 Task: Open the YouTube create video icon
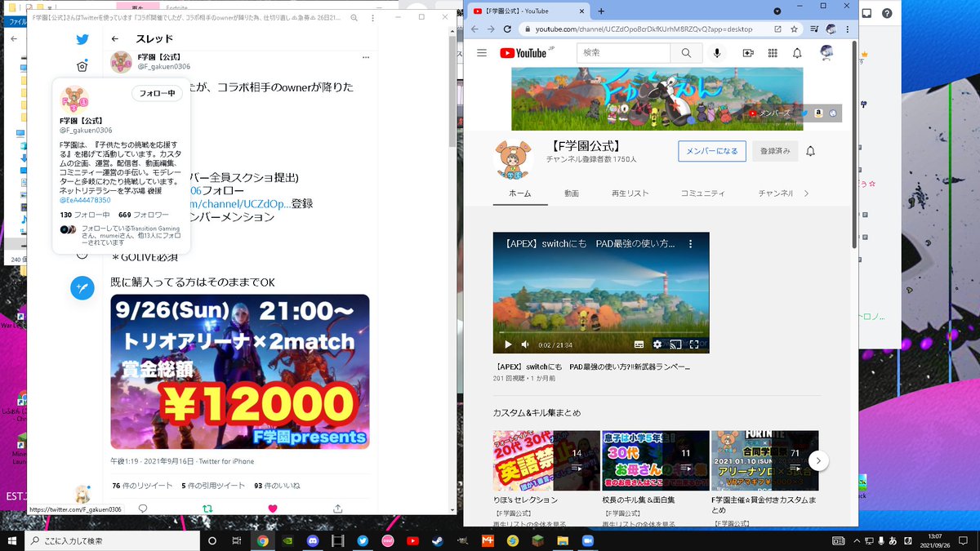(748, 53)
